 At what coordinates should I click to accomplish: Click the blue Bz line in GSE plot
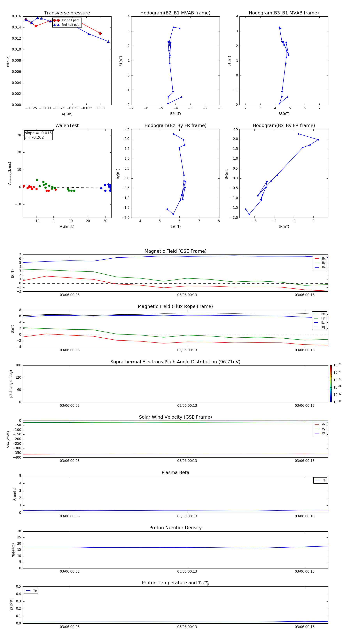175,256
